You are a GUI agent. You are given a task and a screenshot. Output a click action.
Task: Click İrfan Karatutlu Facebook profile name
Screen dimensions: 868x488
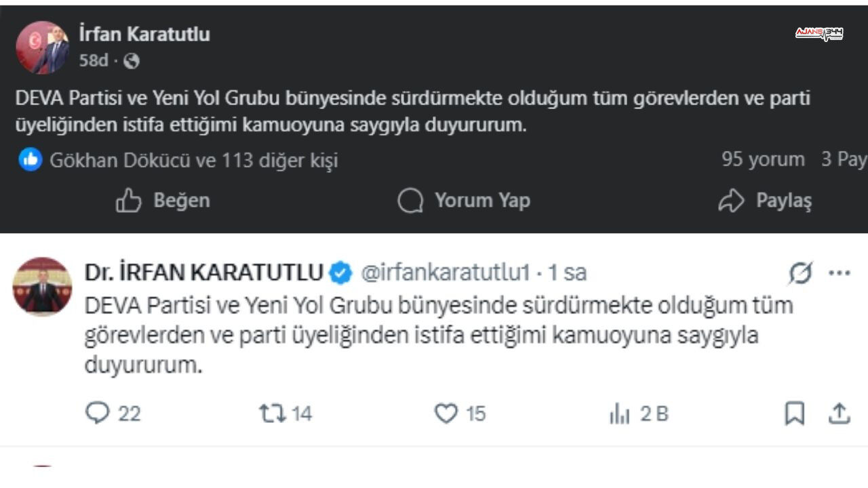(144, 35)
